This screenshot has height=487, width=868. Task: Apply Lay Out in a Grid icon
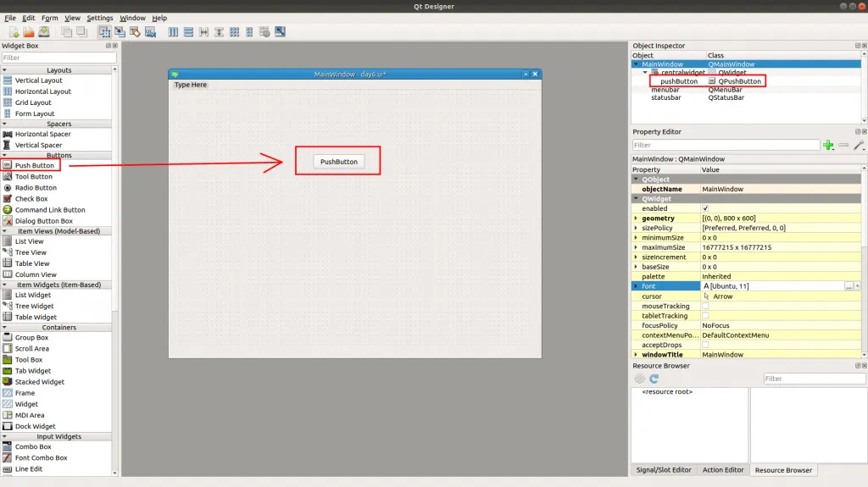pos(234,32)
